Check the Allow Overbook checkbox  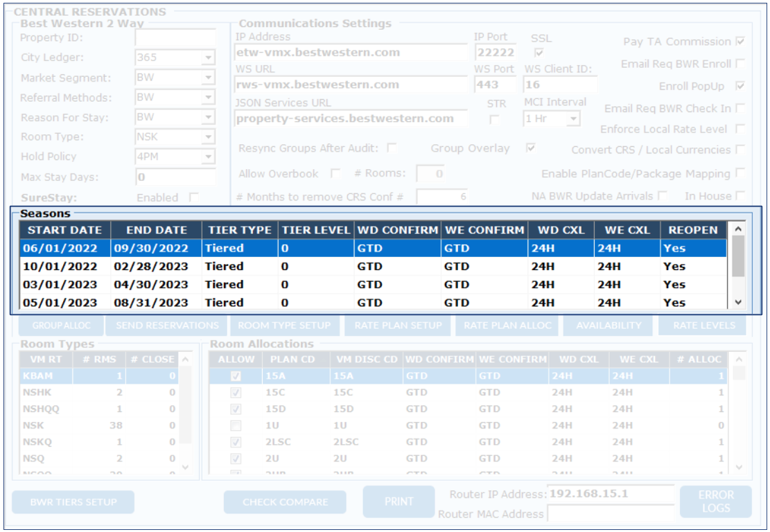point(335,173)
